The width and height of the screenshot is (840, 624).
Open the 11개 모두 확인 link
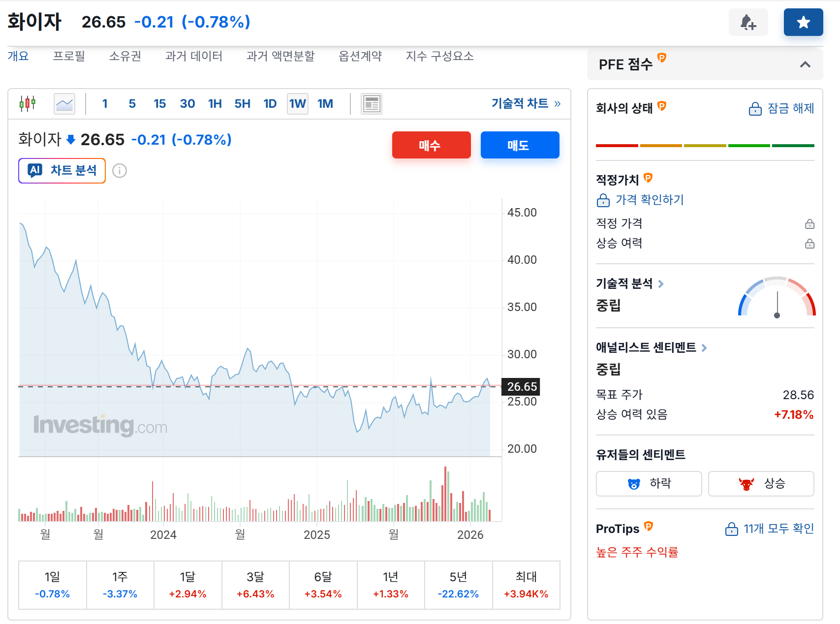click(770, 529)
